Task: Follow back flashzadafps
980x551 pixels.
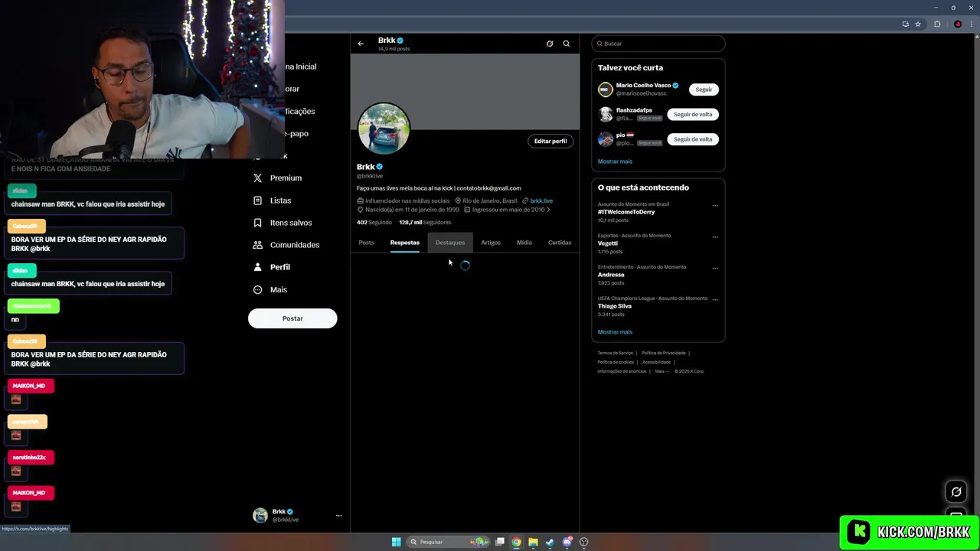Action: tap(693, 114)
